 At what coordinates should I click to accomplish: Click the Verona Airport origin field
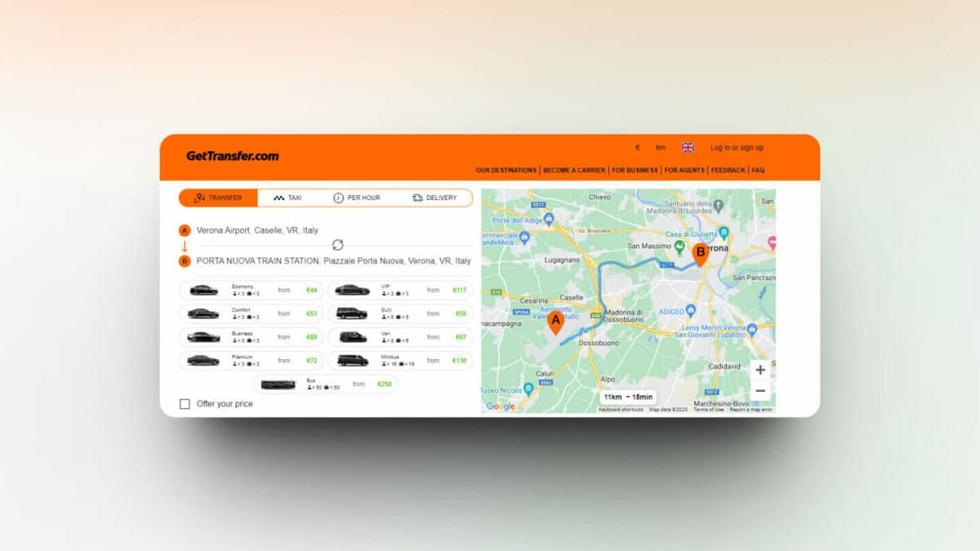[257, 231]
